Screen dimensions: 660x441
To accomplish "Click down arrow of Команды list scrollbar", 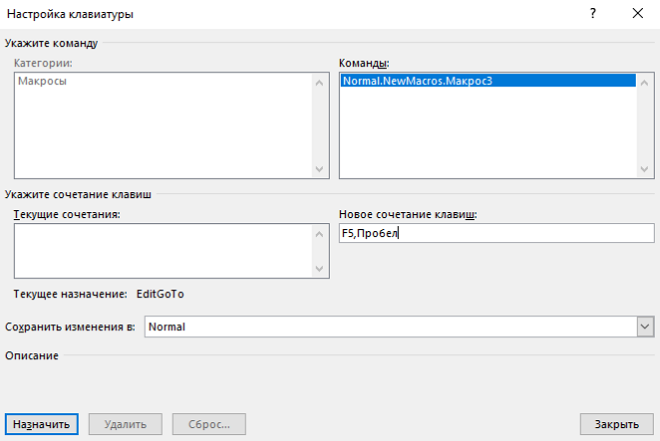I will click(x=644, y=169).
